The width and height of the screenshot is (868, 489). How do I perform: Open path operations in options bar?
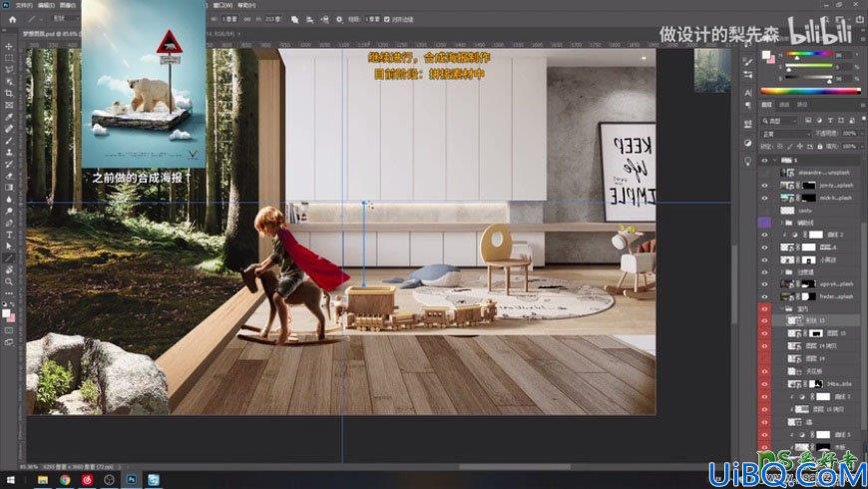coord(294,19)
